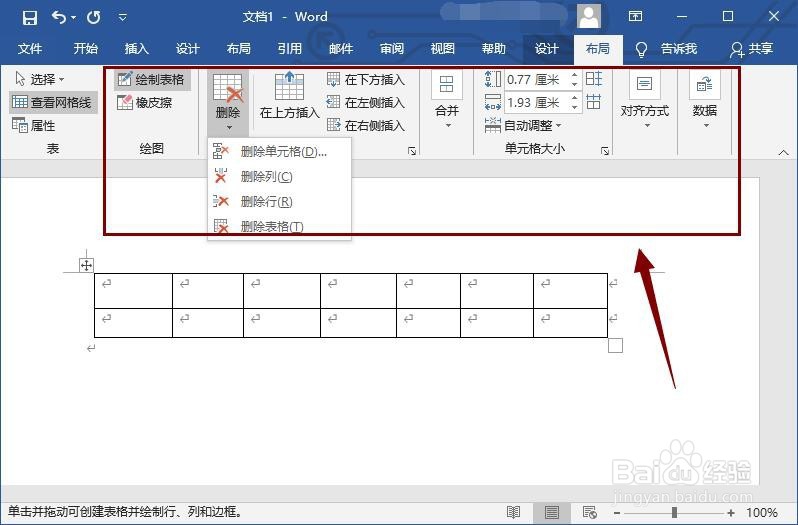The height and width of the screenshot is (525, 798).
Task: Open the table tools 设计 tab
Action: (547, 49)
